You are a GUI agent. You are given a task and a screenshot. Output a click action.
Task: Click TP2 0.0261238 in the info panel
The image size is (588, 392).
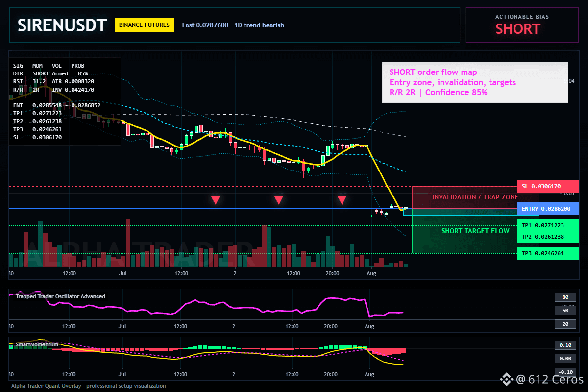pos(37,121)
